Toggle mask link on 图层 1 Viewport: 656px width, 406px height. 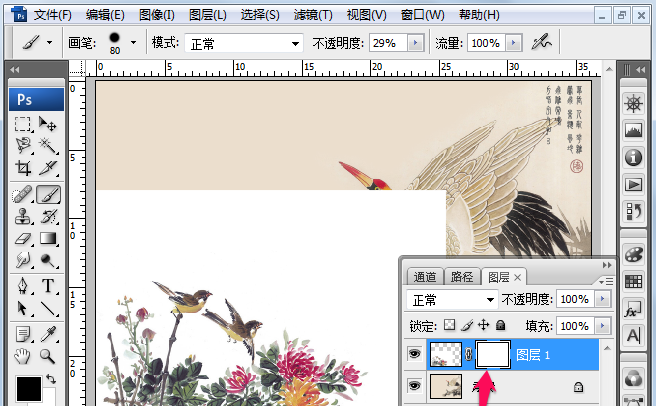tap(469, 355)
